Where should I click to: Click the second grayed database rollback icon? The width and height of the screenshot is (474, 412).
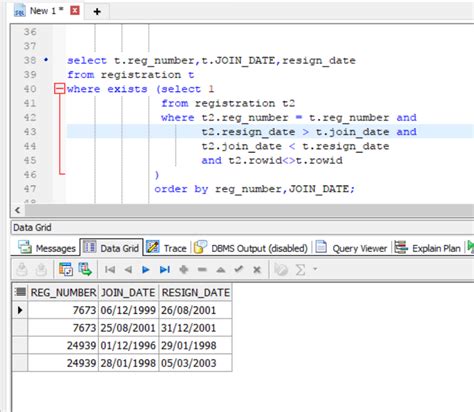(x=41, y=269)
